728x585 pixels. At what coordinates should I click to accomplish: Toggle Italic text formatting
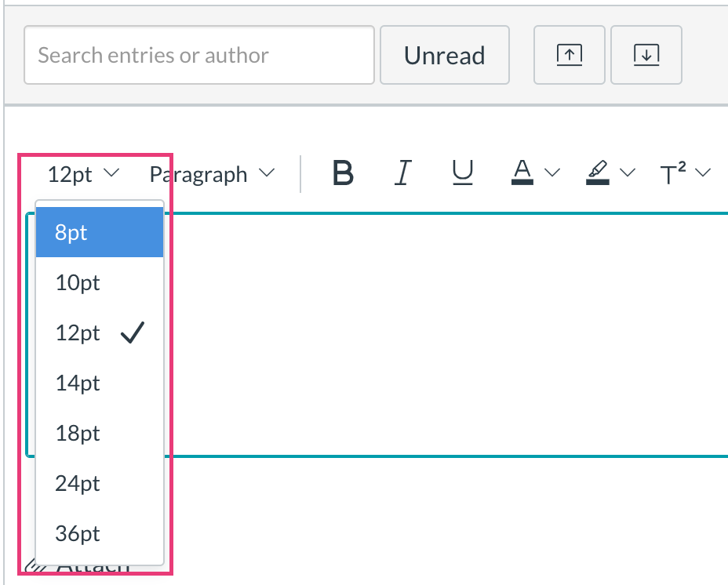(x=403, y=173)
